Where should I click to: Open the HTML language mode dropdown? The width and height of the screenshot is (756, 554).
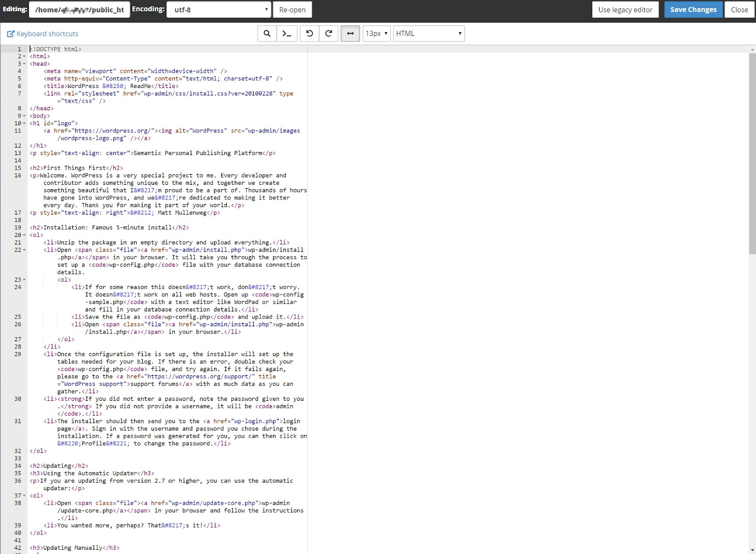[x=429, y=34]
